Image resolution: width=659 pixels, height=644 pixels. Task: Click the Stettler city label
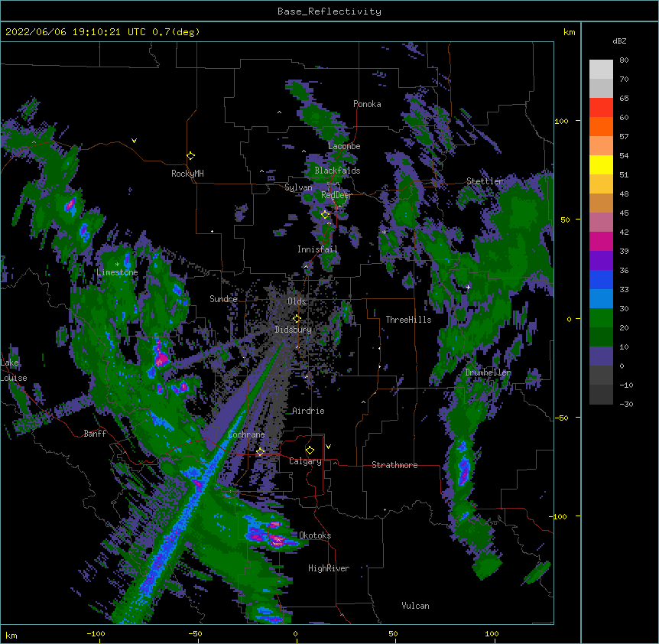485,181
